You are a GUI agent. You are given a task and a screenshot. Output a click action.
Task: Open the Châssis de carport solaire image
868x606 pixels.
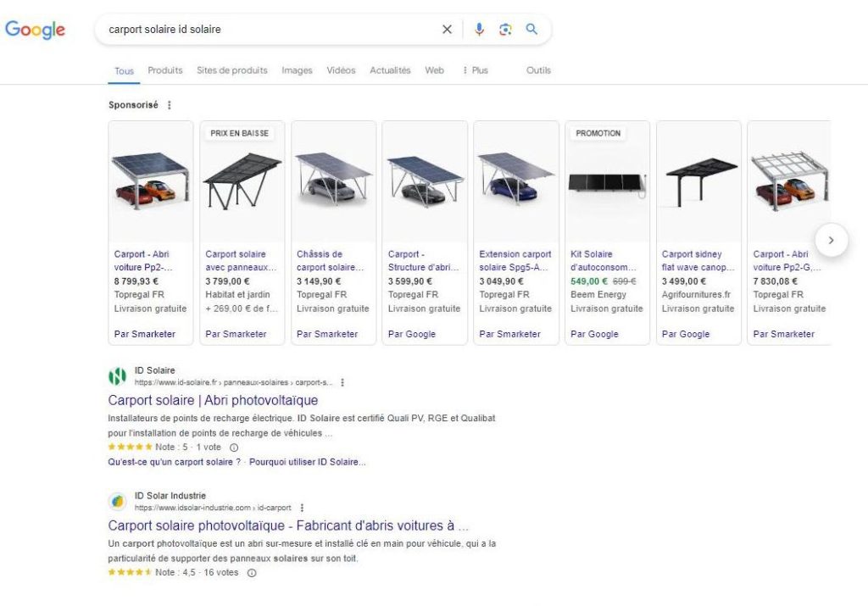point(333,181)
